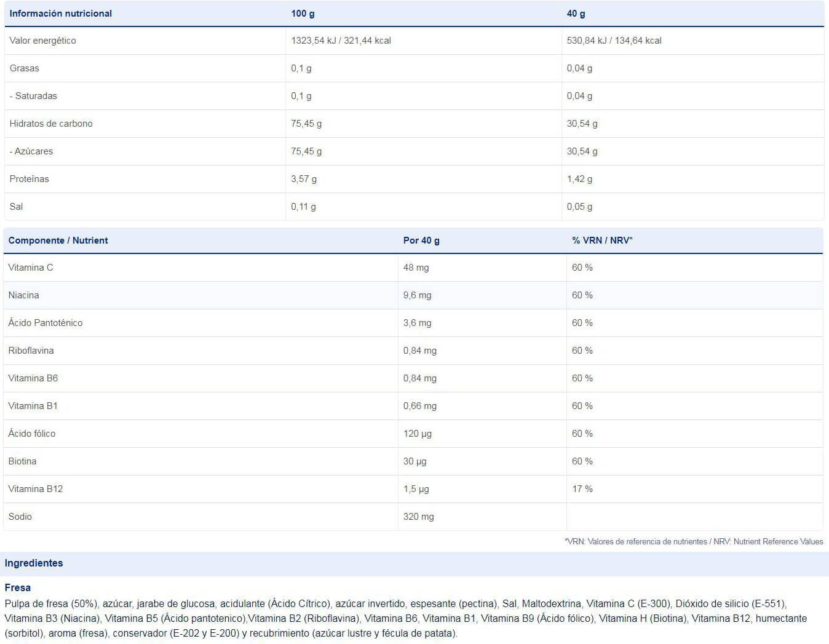Click the Riboflavina row label

31,351
